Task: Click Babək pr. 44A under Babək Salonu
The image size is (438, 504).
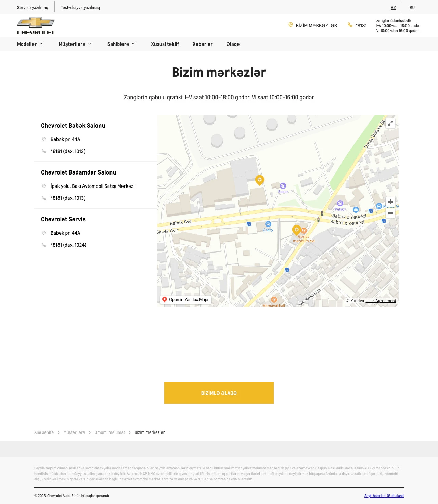Action: (x=65, y=139)
